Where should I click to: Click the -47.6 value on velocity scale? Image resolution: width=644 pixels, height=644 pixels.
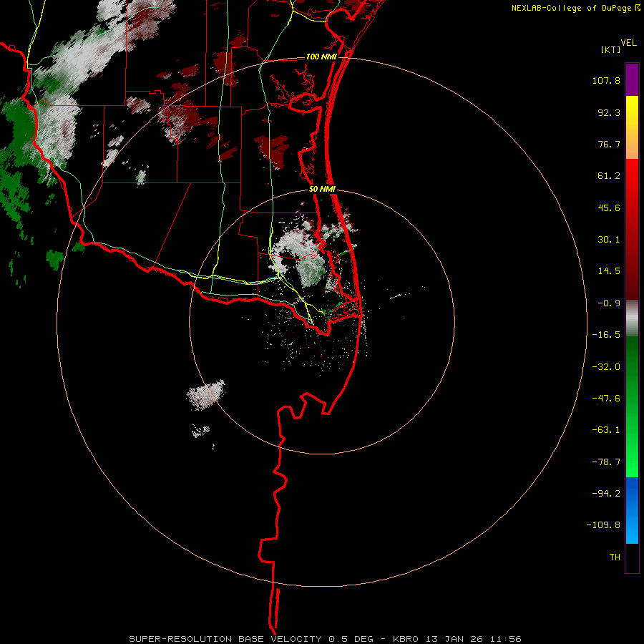606,399
